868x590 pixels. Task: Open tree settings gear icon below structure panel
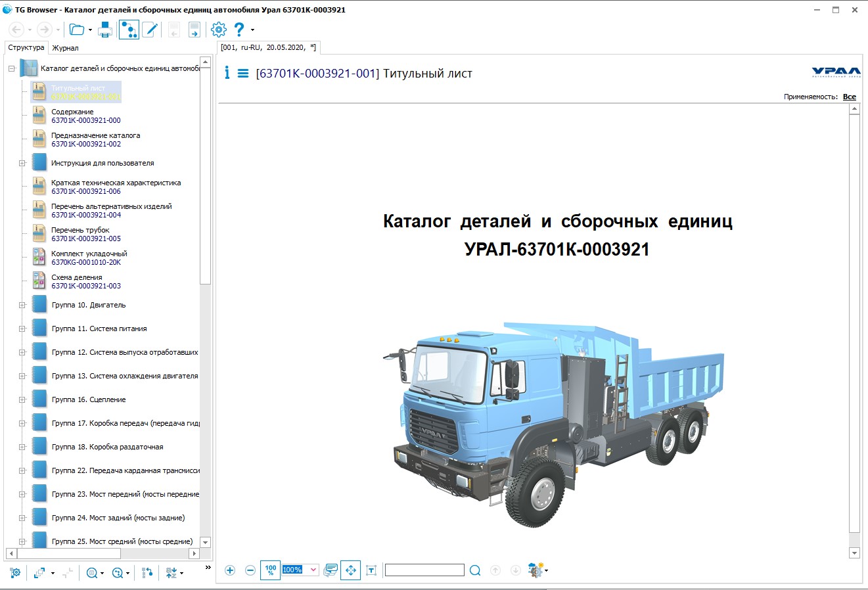15,573
